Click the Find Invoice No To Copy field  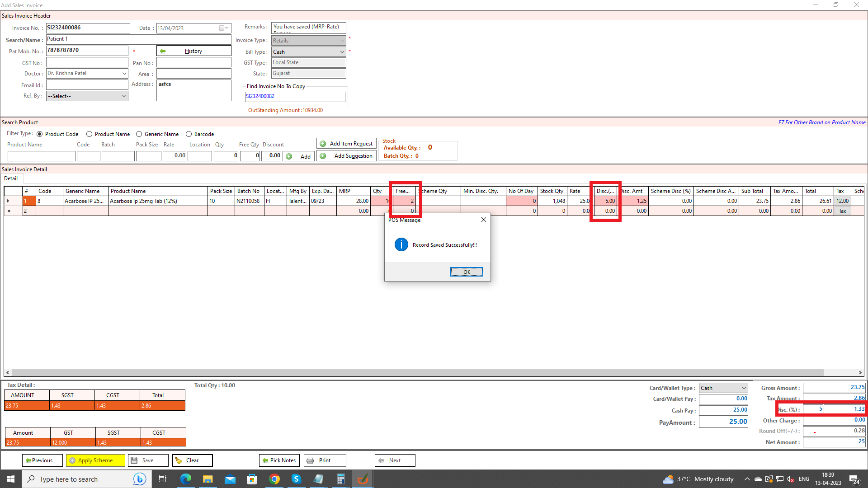pyautogui.click(x=294, y=97)
